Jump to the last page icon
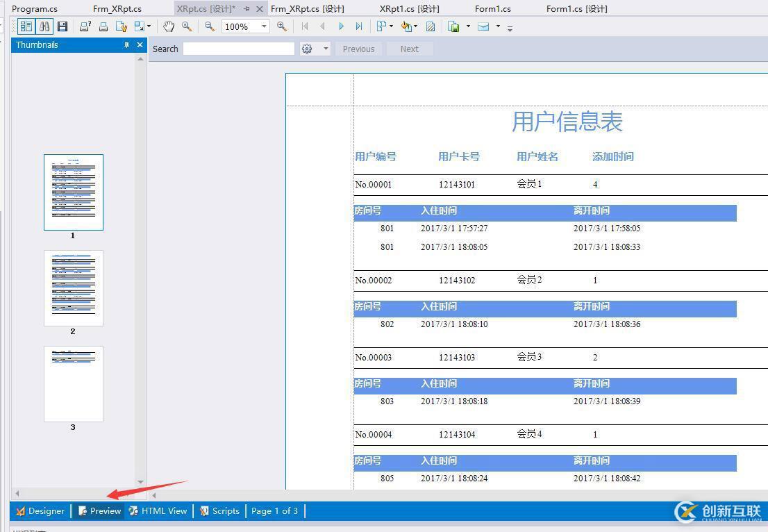 [x=359, y=26]
